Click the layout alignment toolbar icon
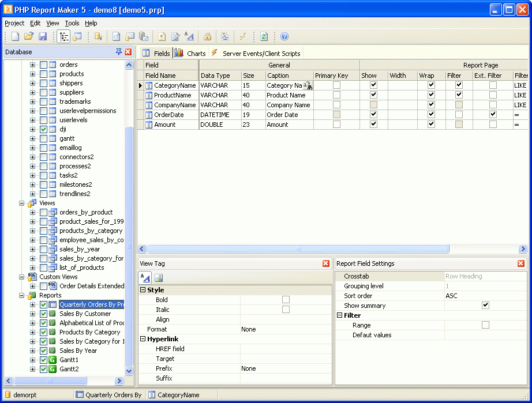The height and width of the screenshot is (403, 532). point(224,36)
